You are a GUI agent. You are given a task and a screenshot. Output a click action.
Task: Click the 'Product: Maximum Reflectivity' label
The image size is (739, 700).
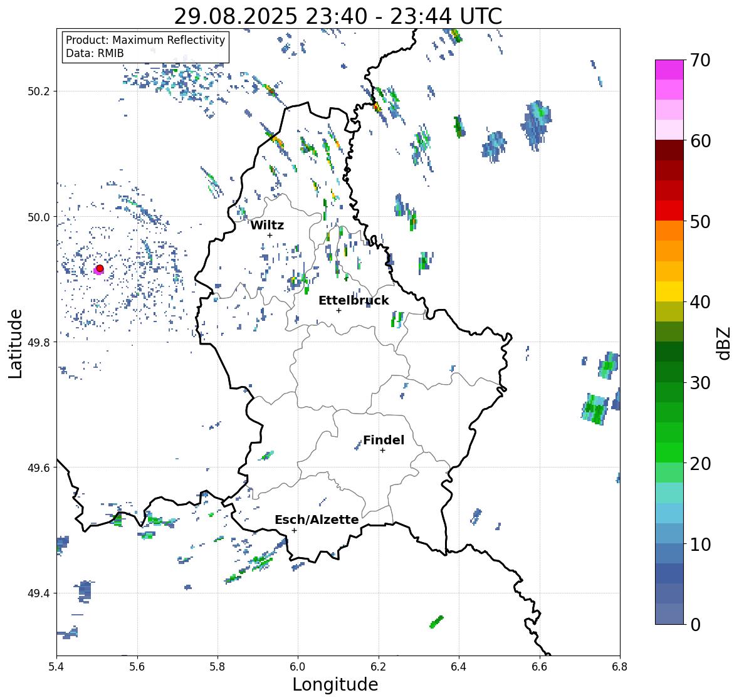145,40
